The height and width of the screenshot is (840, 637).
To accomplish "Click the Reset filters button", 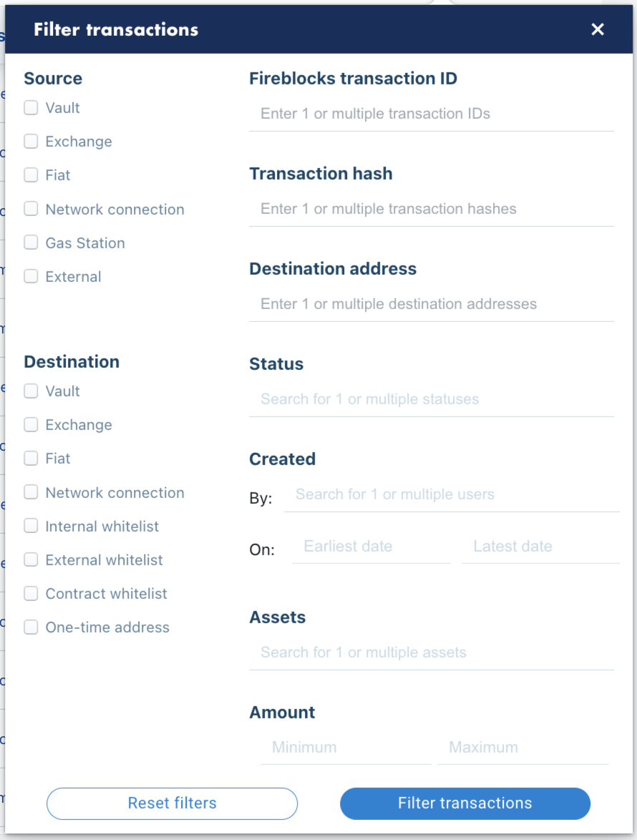I will tap(172, 804).
